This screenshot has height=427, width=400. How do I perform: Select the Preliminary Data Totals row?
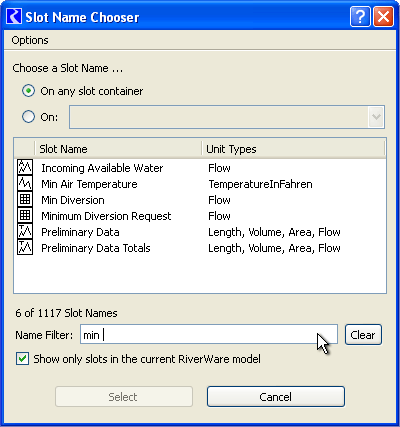tap(200, 248)
